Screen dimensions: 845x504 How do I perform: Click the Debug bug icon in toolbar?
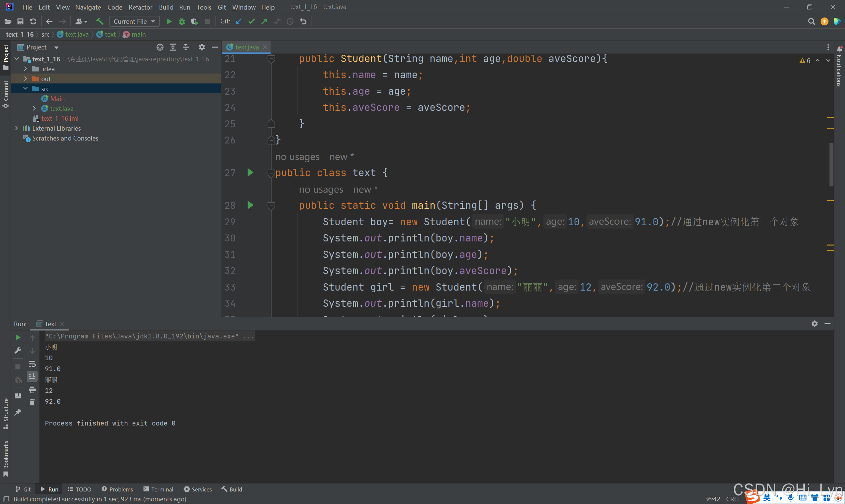[x=182, y=21]
